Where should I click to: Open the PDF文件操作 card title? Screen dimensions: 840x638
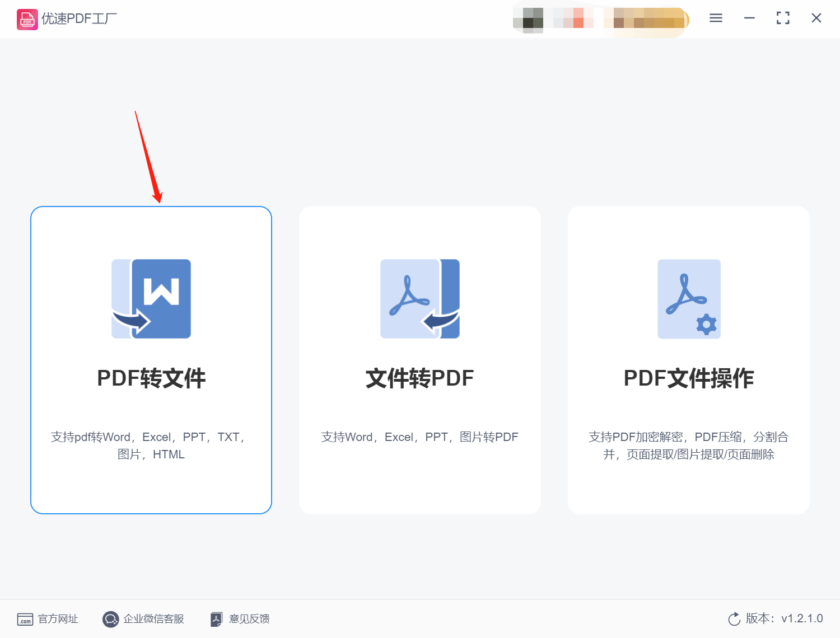(689, 378)
